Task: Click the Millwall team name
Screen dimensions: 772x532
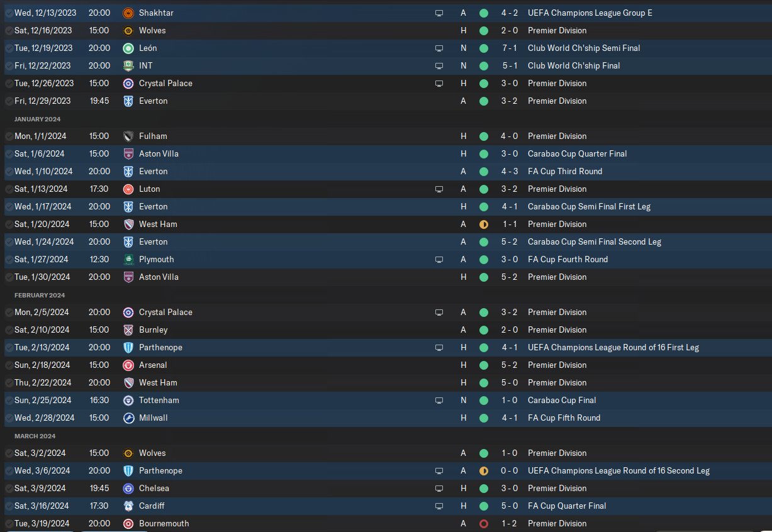Action: point(154,418)
